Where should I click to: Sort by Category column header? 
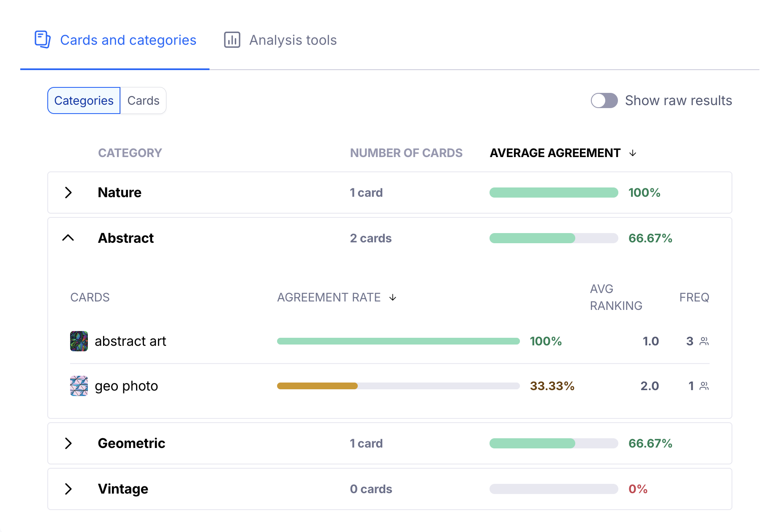pyautogui.click(x=130, y=153)
